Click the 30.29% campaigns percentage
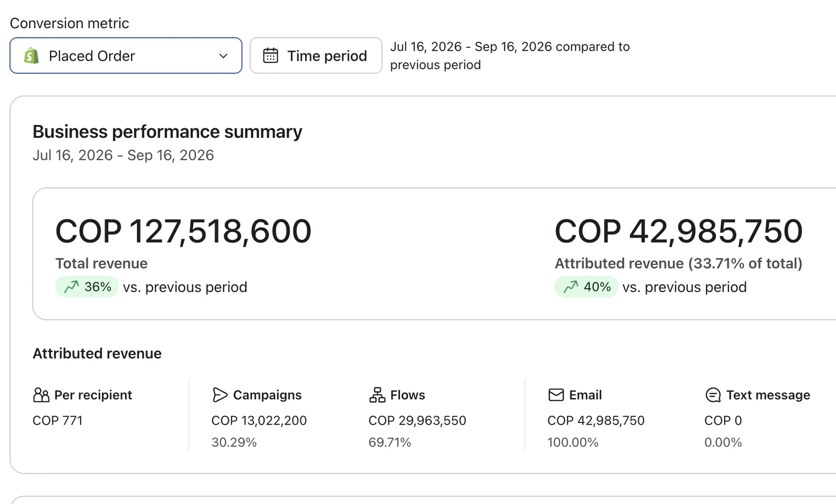 point(234,442)
